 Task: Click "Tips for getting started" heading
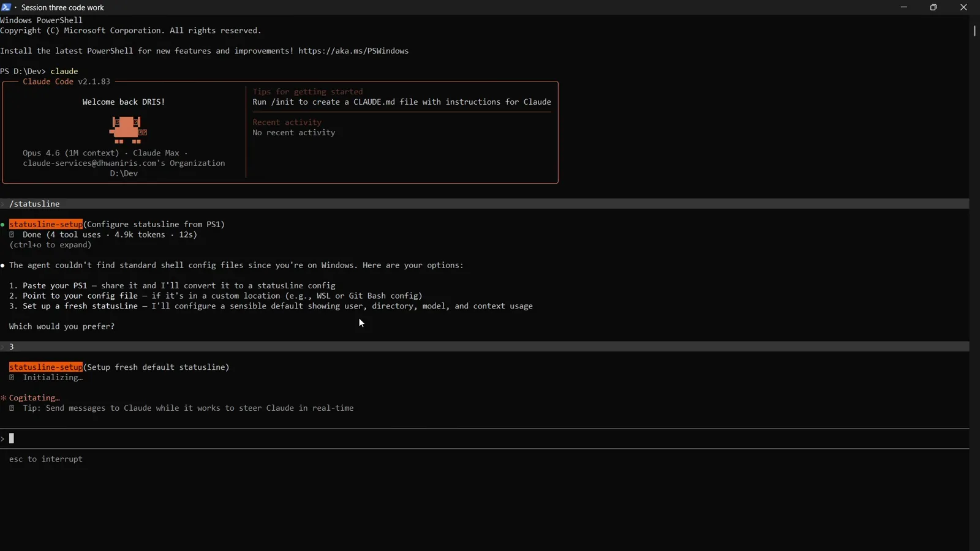[x=307, y=92]
